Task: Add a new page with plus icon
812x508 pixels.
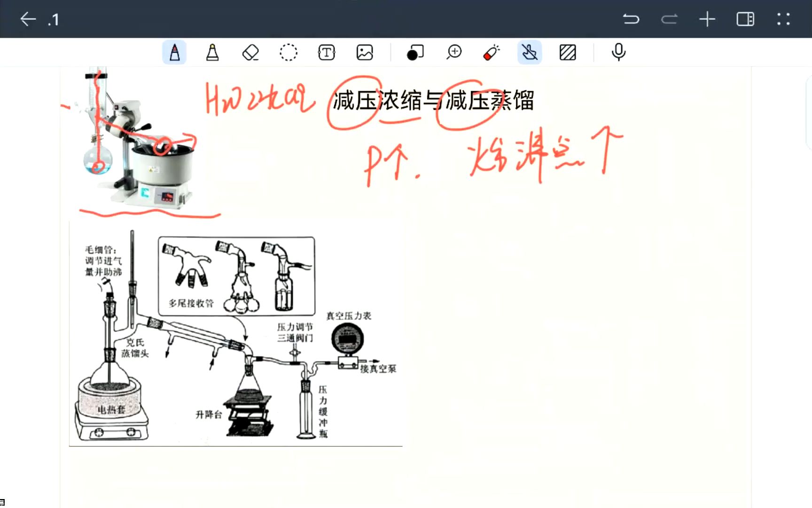Action: (x=707, y=19)
